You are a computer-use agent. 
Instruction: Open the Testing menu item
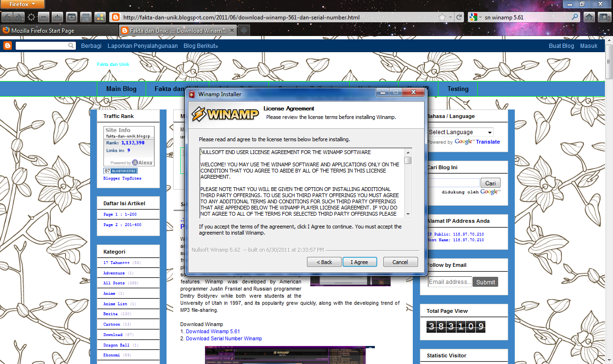(458, 89)
